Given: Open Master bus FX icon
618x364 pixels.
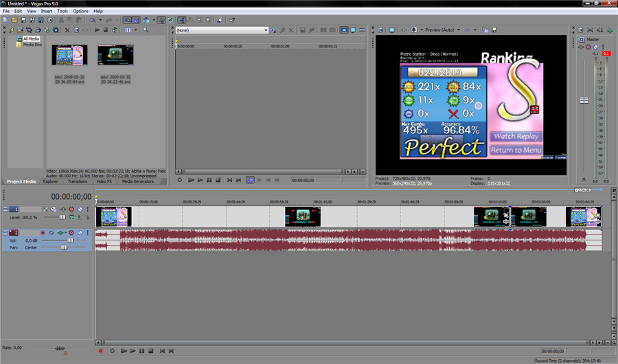Looking at the screenshot, I should 580,47.
